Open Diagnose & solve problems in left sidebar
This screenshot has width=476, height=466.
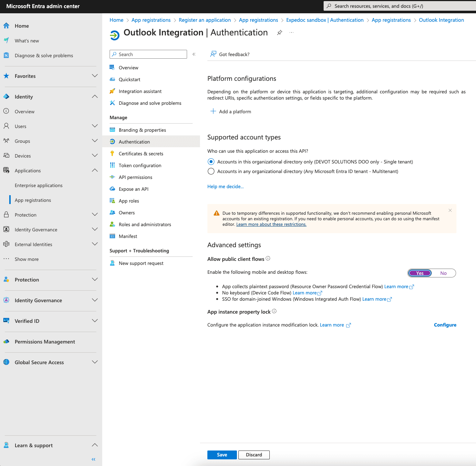click(x=44, y=55)
